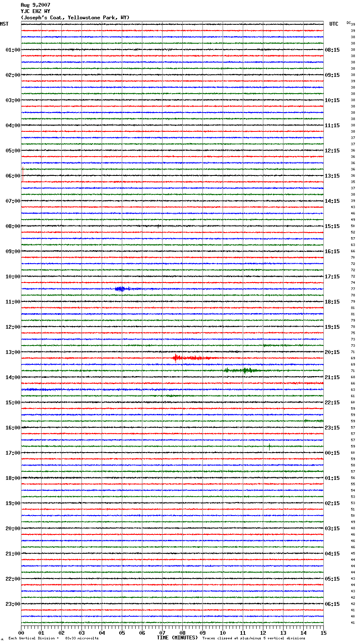Click the 06:15 UTC label

[332, 604]
